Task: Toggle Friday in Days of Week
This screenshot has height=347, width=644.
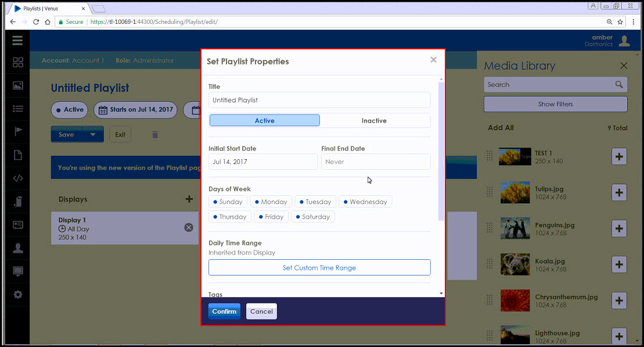Action: click(271, 217)
